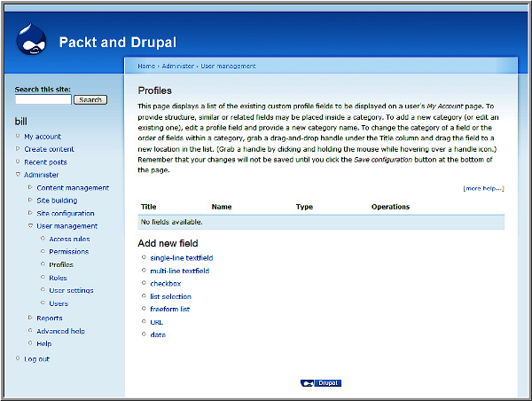This screenshot has height=401, width=532.
Task: Add a multi-line textfield
Action: (x=180, y=271)
